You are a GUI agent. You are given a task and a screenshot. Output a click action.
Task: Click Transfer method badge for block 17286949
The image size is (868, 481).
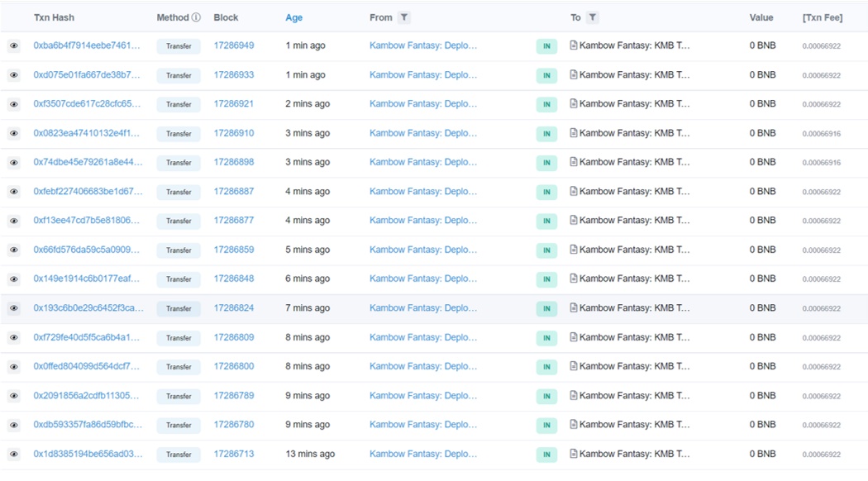(x=179, y=46)
